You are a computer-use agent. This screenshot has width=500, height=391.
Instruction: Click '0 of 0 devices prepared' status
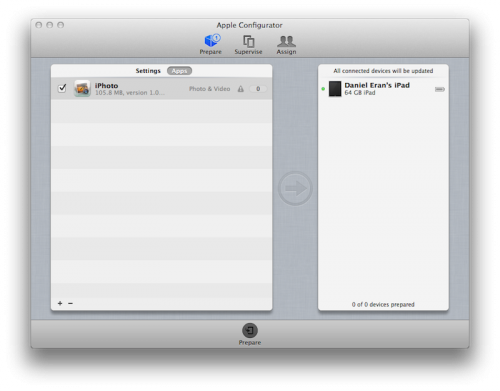click(x=383, y=304)
